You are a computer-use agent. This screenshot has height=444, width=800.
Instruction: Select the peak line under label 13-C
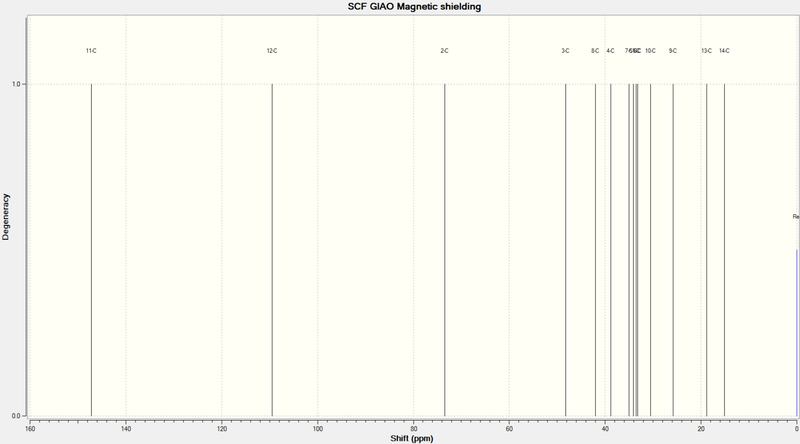coord(707,250)
